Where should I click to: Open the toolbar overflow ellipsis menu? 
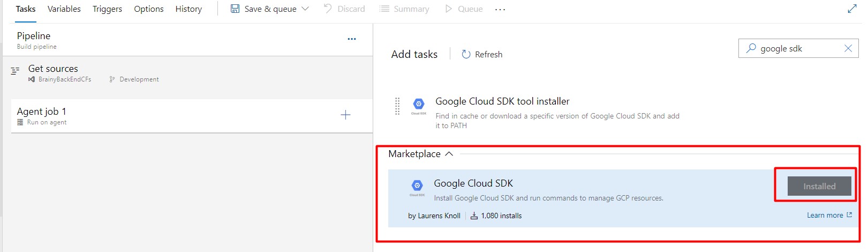click(x=500, y=9)
